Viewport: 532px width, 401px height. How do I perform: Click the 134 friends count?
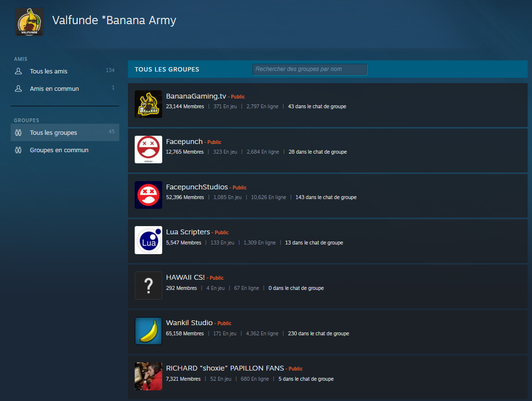click(110, 70)
